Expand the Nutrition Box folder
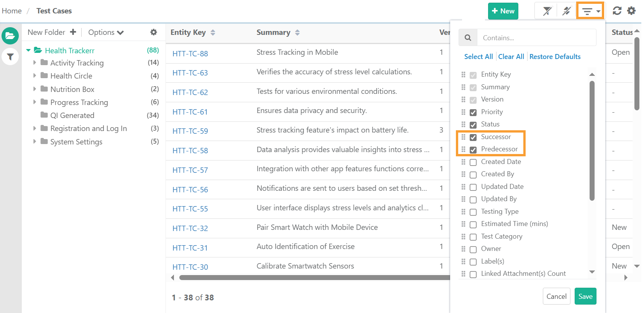644x313 pixels. pos(34,89)
